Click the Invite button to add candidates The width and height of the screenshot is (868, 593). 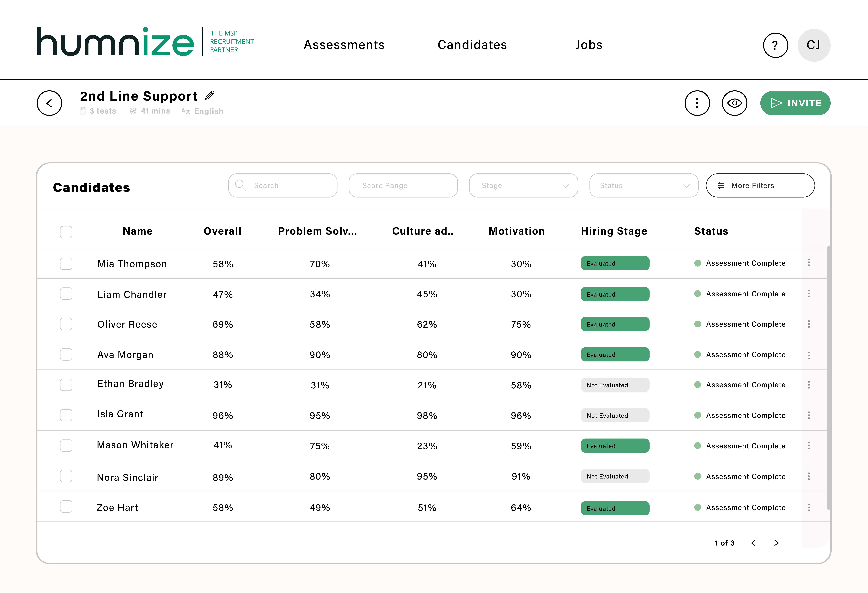click(x=795, y=103)
